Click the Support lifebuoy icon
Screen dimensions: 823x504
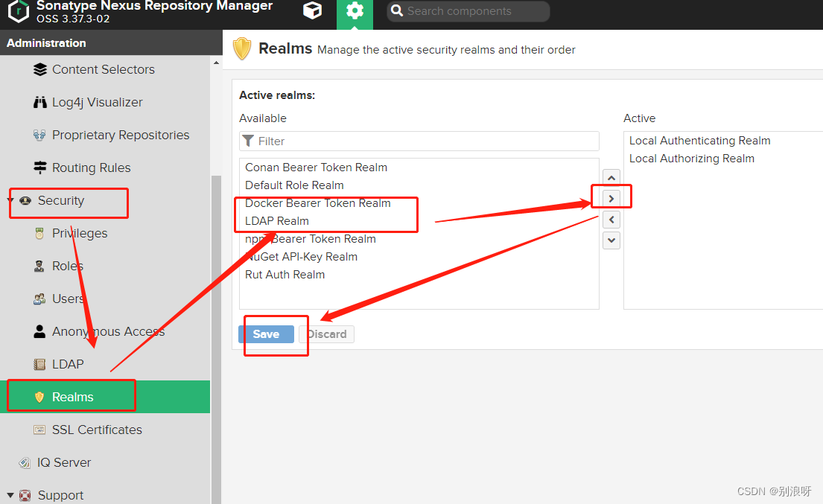tap(25, 495)
